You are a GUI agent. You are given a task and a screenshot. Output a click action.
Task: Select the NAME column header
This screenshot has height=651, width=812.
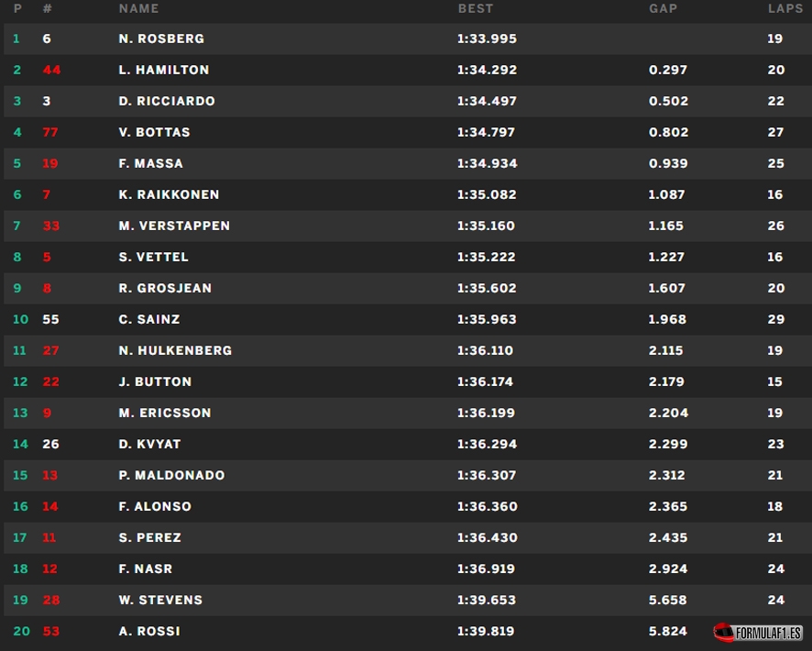point(138,8)
